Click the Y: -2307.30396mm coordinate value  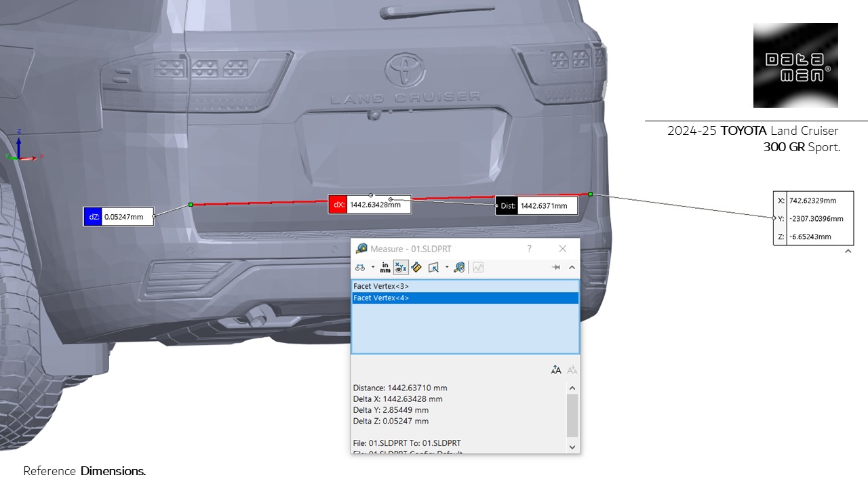816,219
